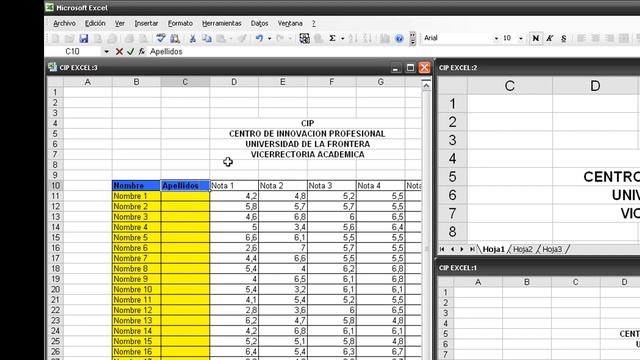The height and width of the screenshot is (360, 640).
Task: Select the Nombre header cell
Action: coord(136,185)
